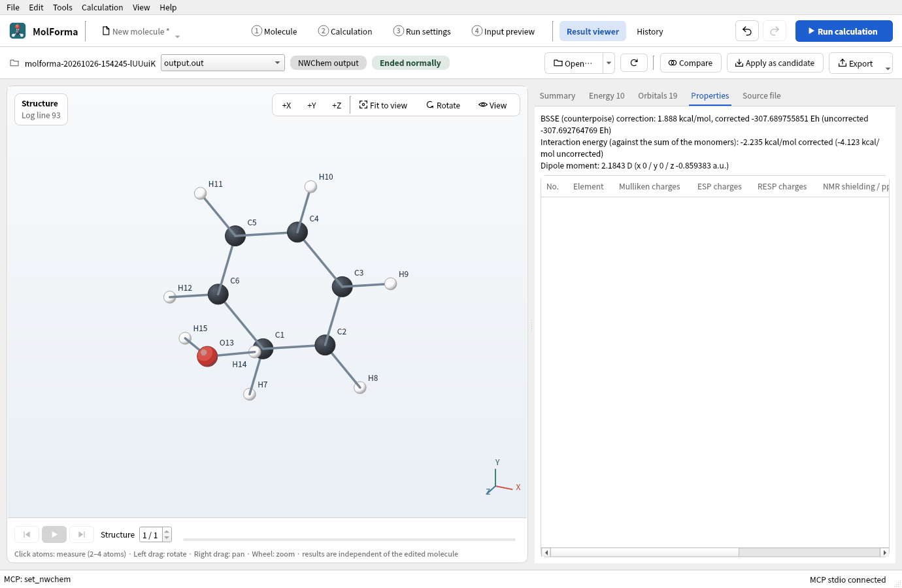Image resolution: width=902 pixels, height=588 pixels.
Task: Click the Compare button
Action: point(691,63)
